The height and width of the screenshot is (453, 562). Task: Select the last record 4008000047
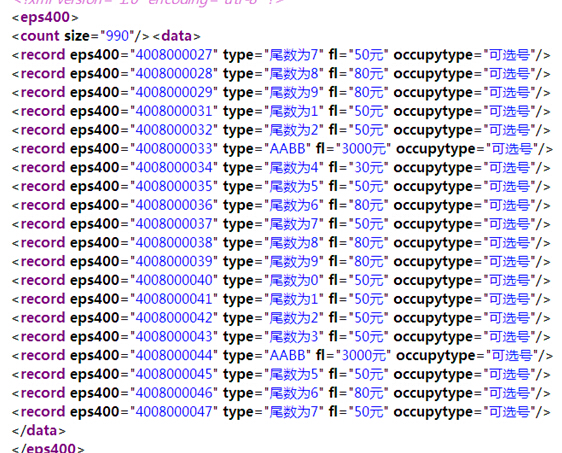click(x=281, y=412)
